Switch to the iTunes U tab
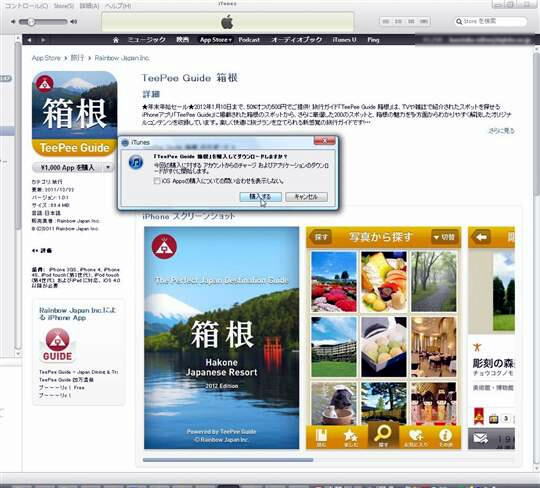Image resolution: width=540 pixels, height=488 pixels. click(344, 40)
